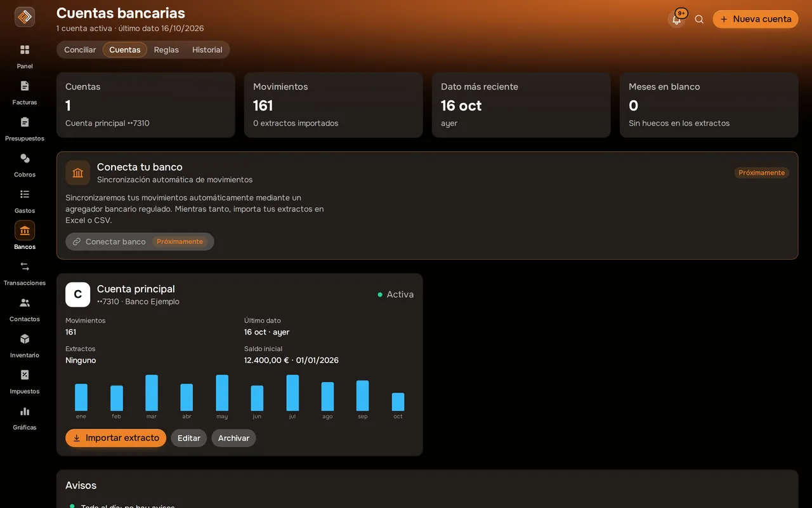Open the Inventario sidebar icon

tap(25, 339)
